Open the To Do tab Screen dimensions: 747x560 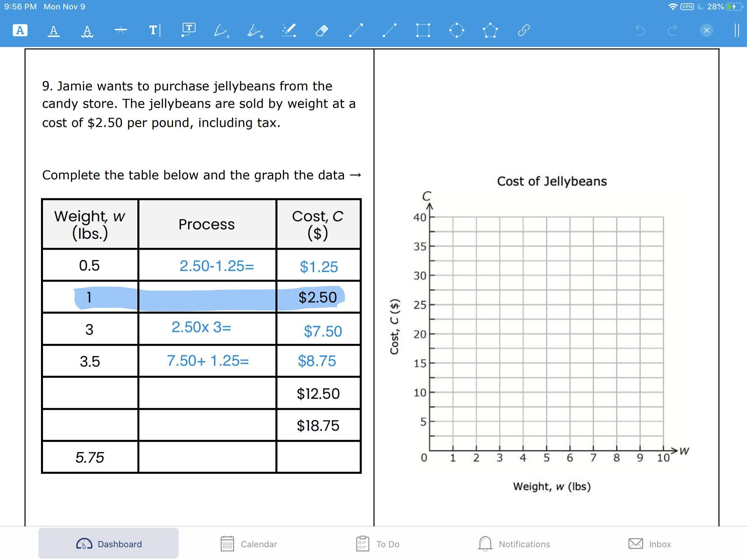[378, 544]
